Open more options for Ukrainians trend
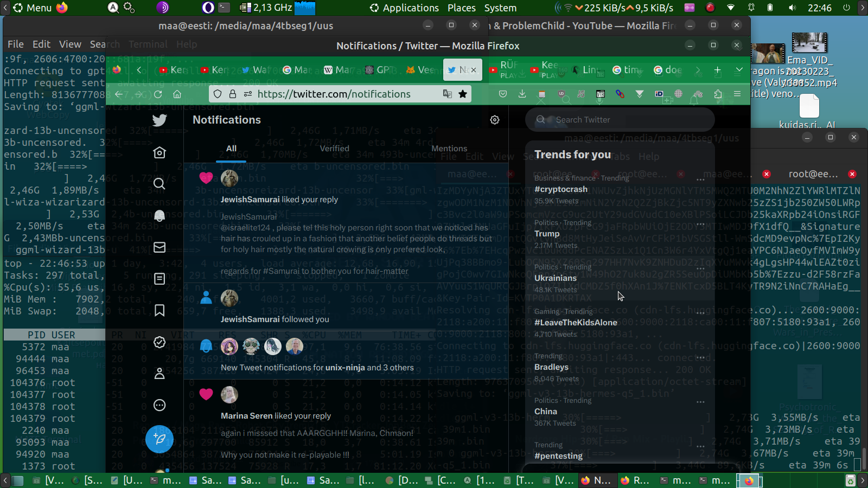Viewport: 868px width, 488px height. click(x=700, y=268)
